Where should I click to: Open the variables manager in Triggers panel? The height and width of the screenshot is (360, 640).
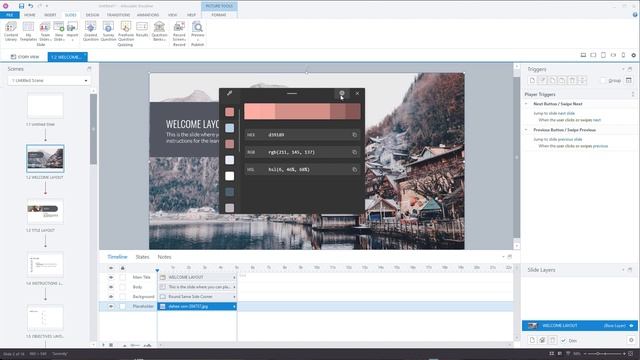pyautogui.click(x=629, y=80)
